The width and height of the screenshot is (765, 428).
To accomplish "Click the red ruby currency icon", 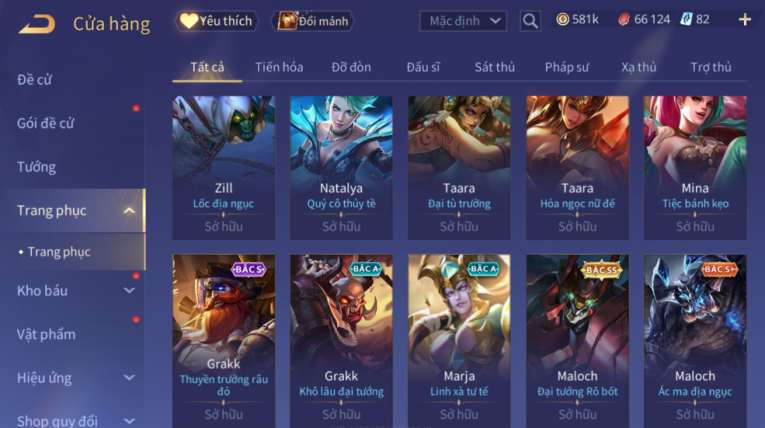I will click(x=624, y=20).
